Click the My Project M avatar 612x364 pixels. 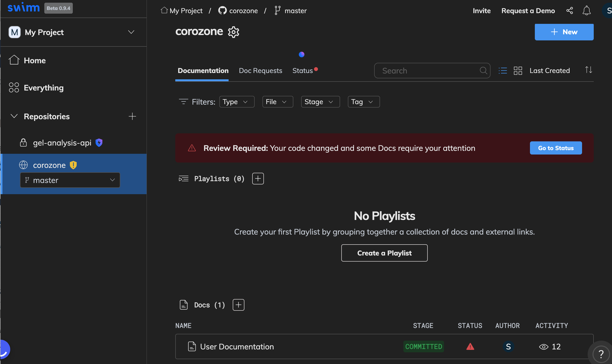point(14,32)
